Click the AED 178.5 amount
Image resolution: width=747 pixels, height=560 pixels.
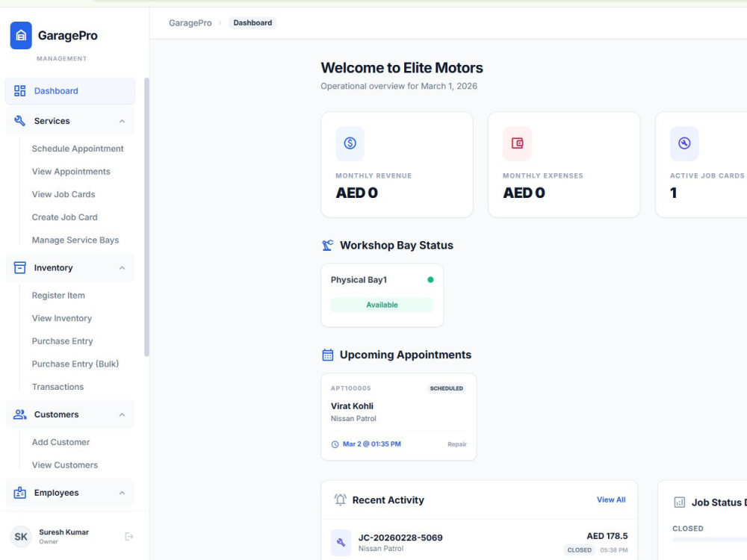[x=607, y=536]
